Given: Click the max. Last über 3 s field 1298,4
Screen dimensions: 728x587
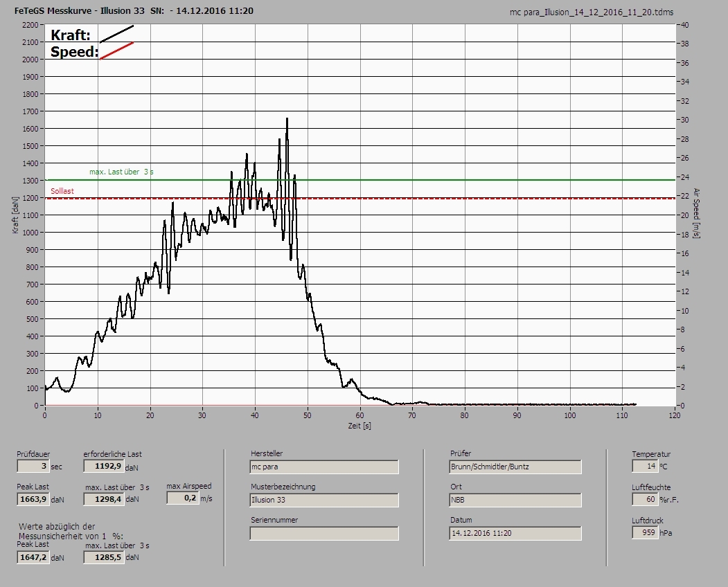Looking at the screenshot, I should pos(103,499).
